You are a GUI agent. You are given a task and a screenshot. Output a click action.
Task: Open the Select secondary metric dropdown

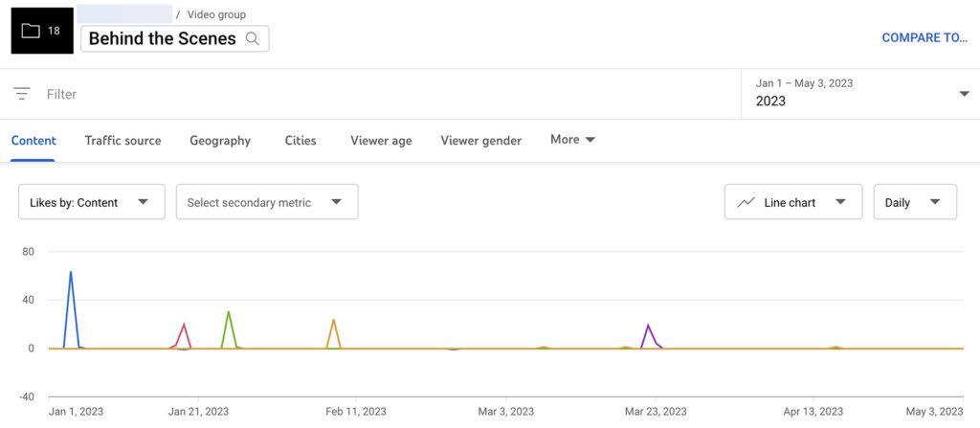point(267,201)
